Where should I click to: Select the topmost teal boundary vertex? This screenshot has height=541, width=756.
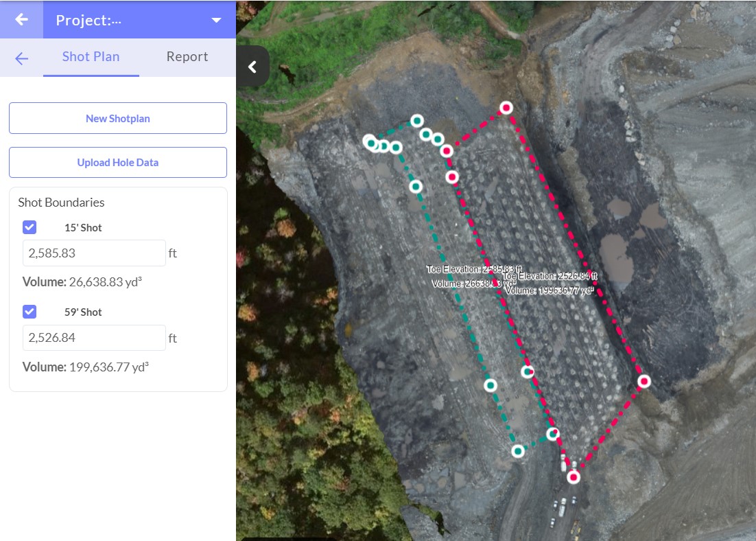(x=416, y=121)
